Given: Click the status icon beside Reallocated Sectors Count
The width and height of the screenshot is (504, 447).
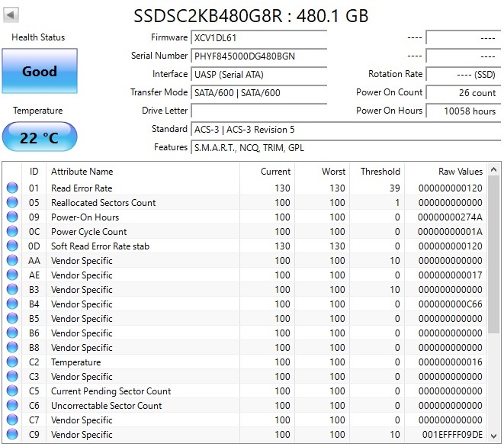Looking at the screenshot, I should (x=12, y=203).
